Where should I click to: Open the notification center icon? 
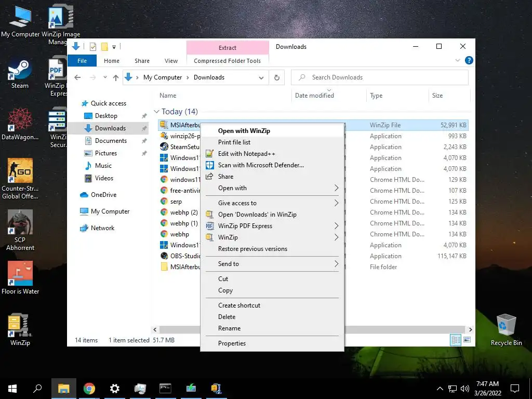[515, 389]
